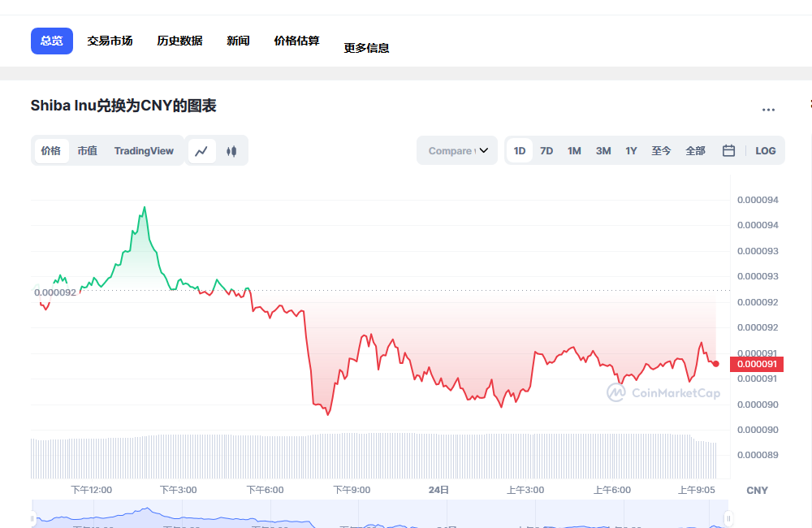Select the 1D time range
The image size is (812, 528).
coord(520,151)
